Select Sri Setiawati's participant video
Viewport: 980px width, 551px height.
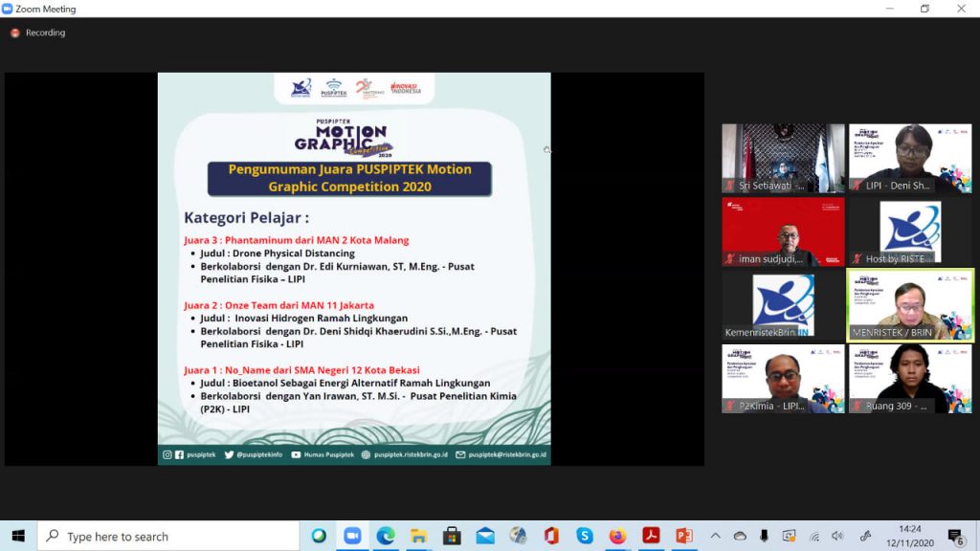pos(783,158)
